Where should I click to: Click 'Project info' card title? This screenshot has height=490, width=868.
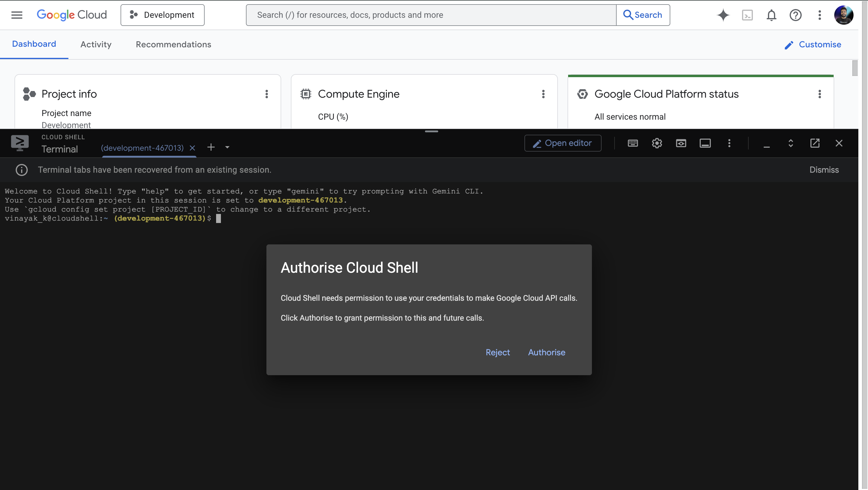[69, 94]
